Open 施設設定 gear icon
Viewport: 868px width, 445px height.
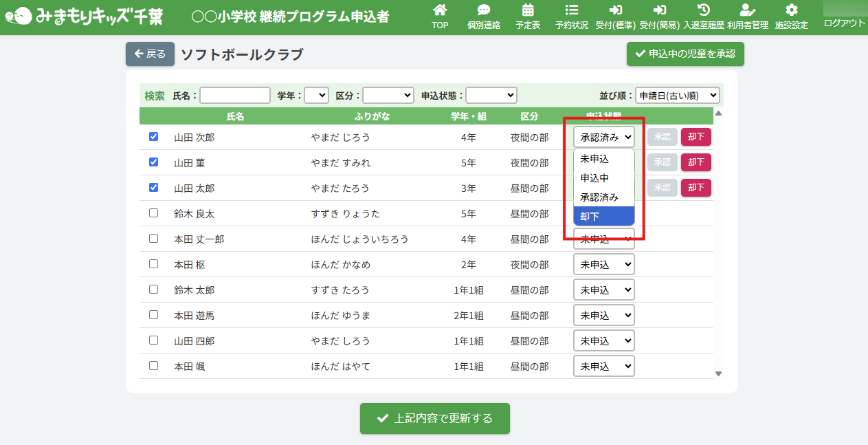pos(791,10)
